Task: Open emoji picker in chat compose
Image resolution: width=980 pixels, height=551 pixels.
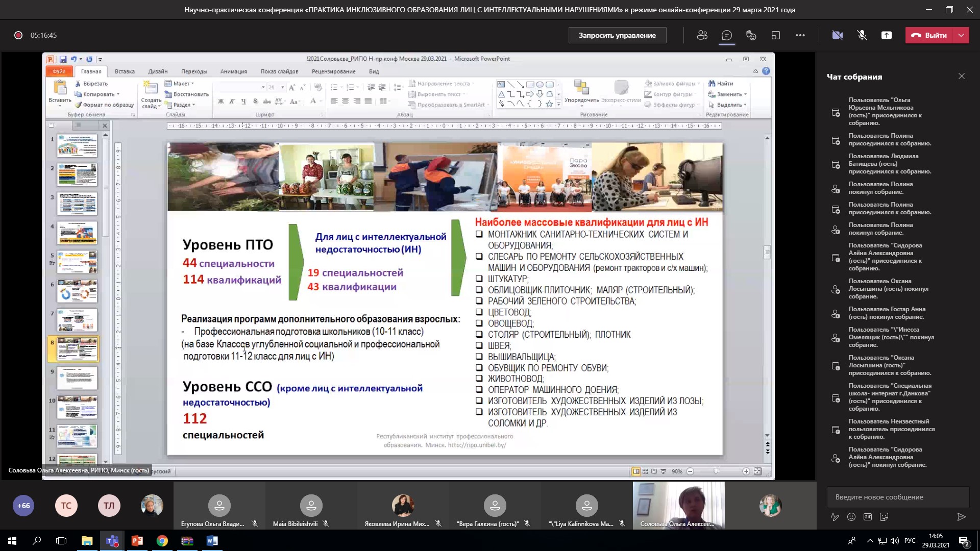Action: [851, 517]
